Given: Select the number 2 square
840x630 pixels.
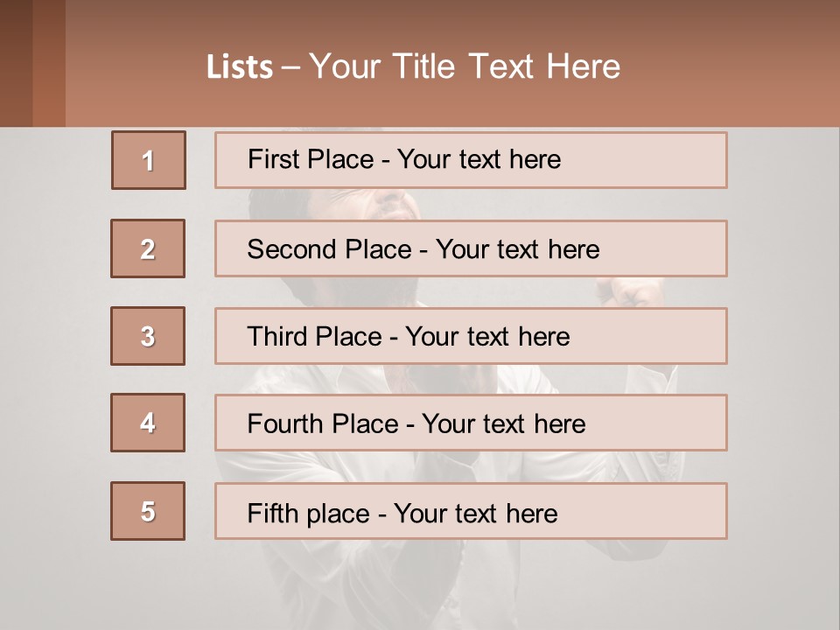Looking at the screenshot, I should (148, 248).
